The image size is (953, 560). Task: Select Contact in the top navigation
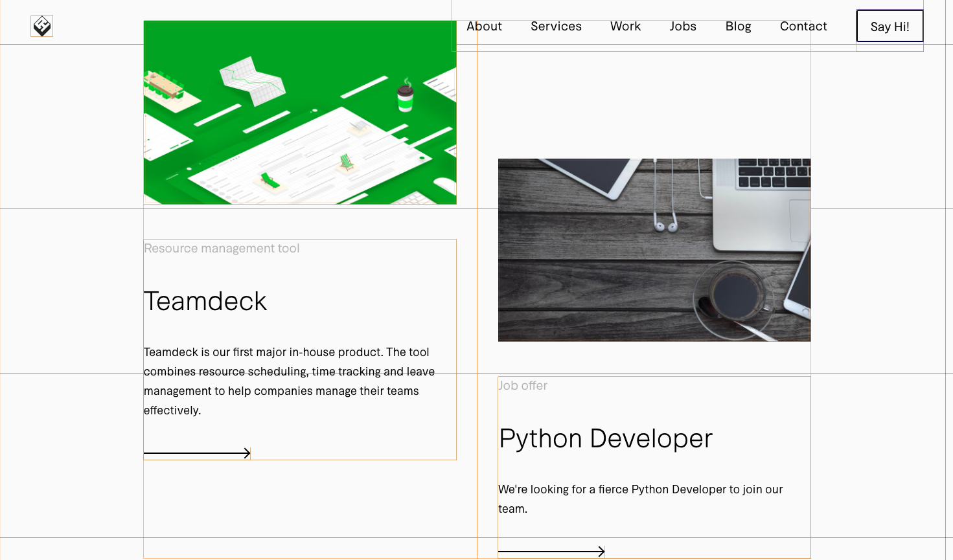coord(803,27)
